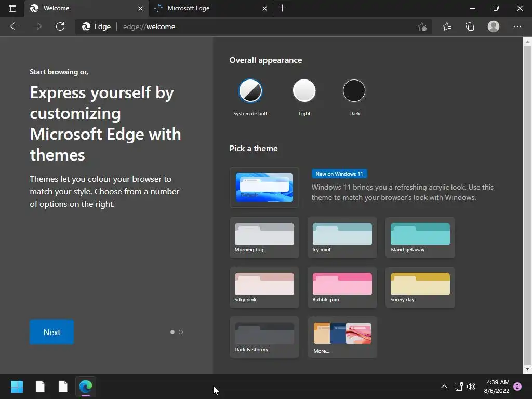Click the Microsoft Edge taskbar icon

pyautogui.click(x=86, y=387)
